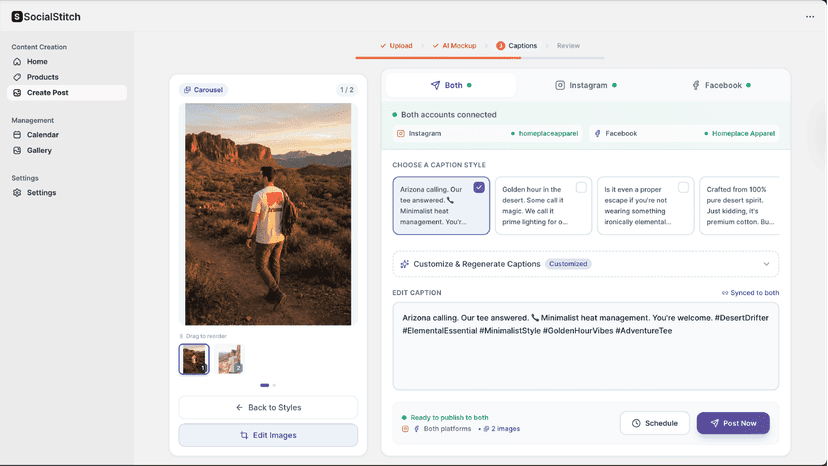The height and width of the screenshot is (466, 828).
Task: Click the Post Now button
Action: (733, 423)
